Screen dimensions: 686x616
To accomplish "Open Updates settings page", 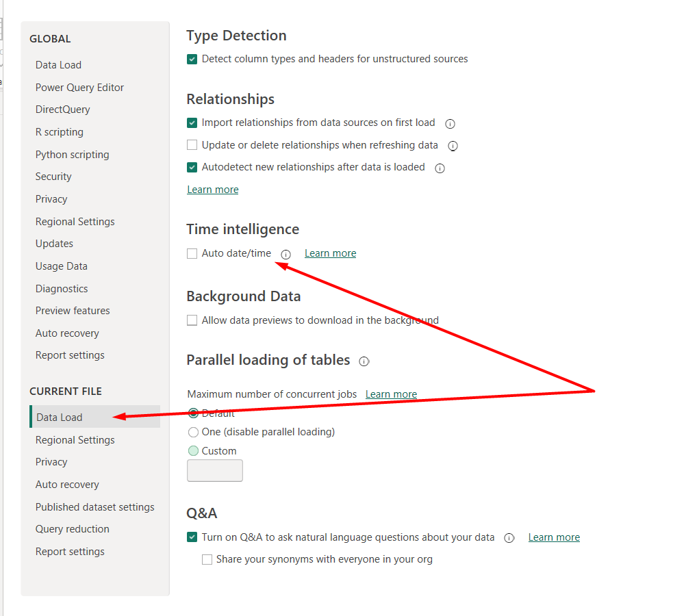I will (54, 244).
